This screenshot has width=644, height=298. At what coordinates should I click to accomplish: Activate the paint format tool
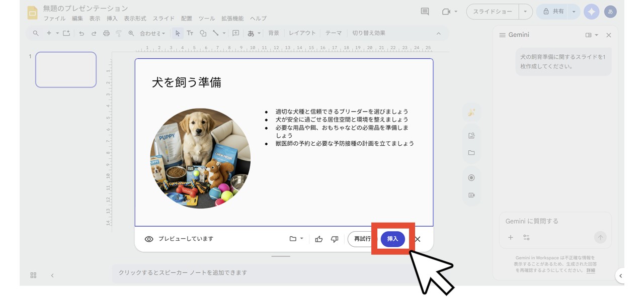(119, 33)
